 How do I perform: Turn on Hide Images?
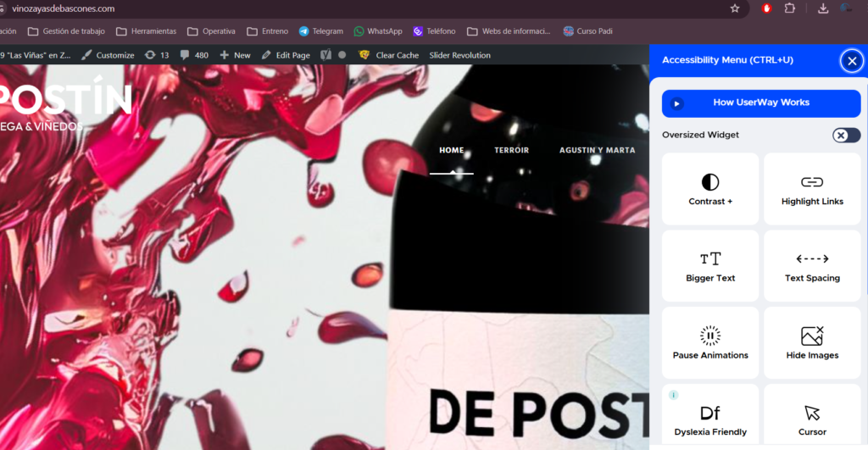point(811,342)
